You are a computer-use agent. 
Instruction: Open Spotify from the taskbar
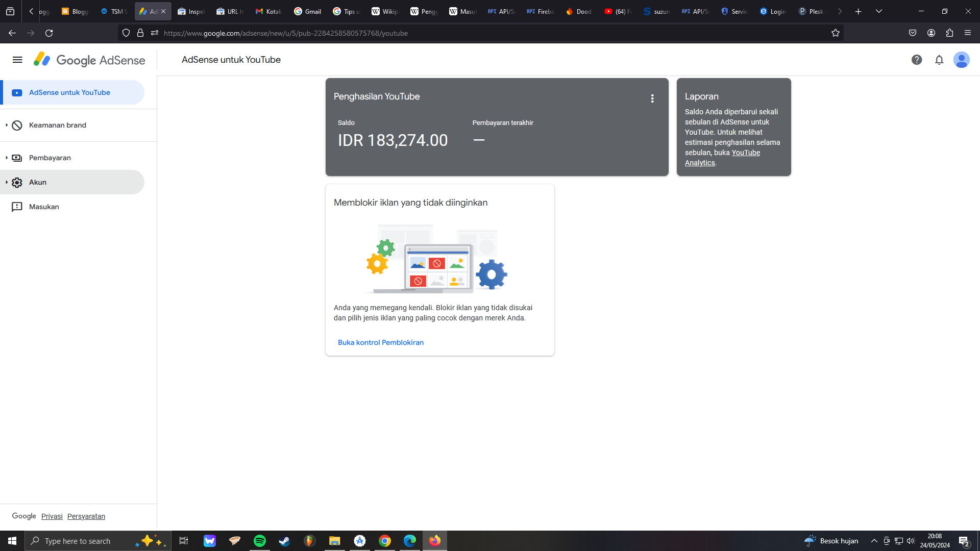[x=260, y=541]
